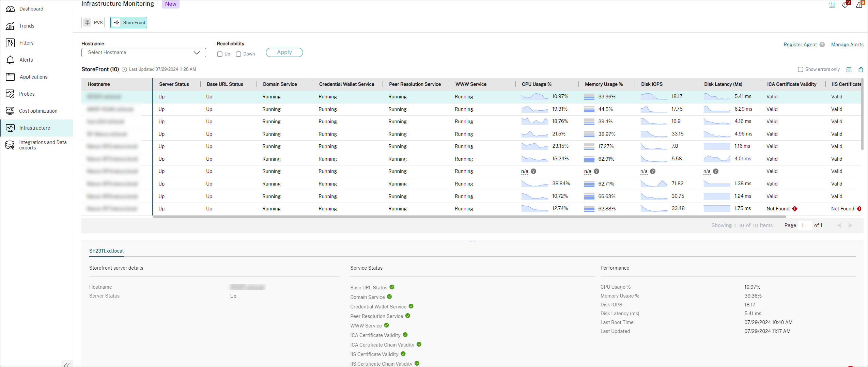Click the next page arrow in pagination
Image resolution: width=868 pixels, height=367 pixels.
pyautogui.click(x=850, y=225)
